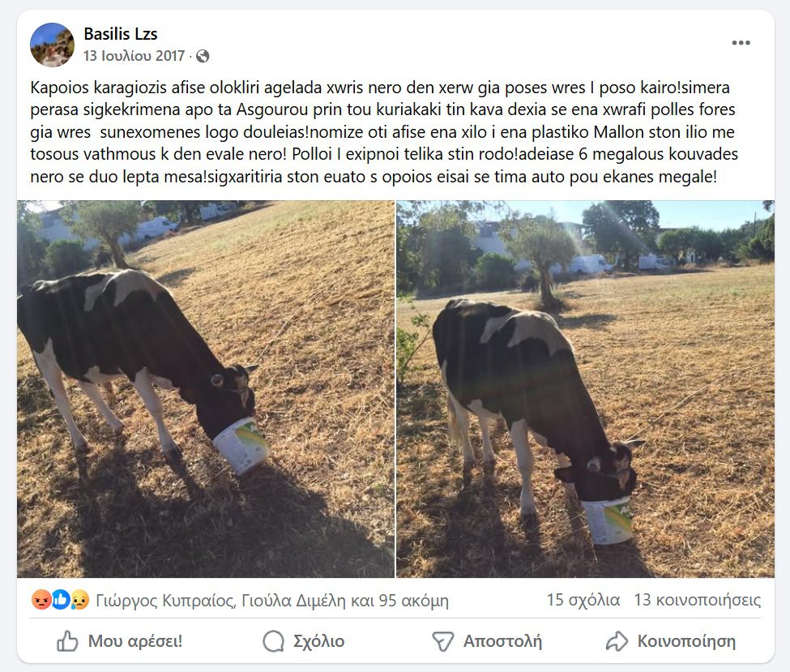Click the blue like reaction icon
Screen dimensions: 790x672
click(x=60, y=600)
